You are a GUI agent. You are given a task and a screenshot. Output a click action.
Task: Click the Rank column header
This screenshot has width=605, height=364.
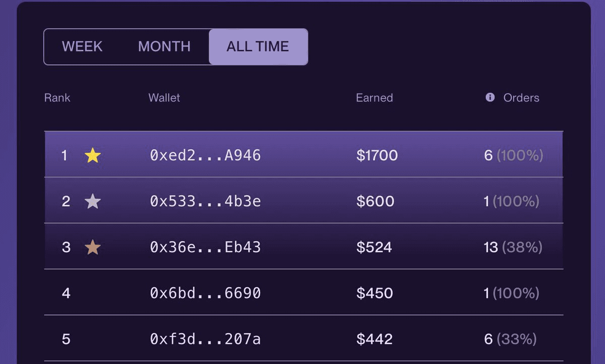(x=57, y=98)
